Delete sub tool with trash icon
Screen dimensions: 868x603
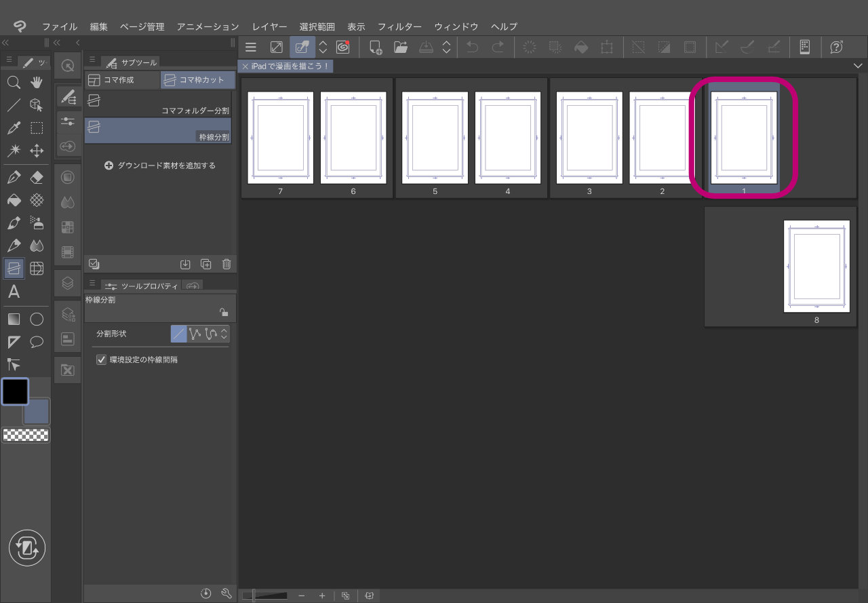pyautogui.click(x=226, y=265)
